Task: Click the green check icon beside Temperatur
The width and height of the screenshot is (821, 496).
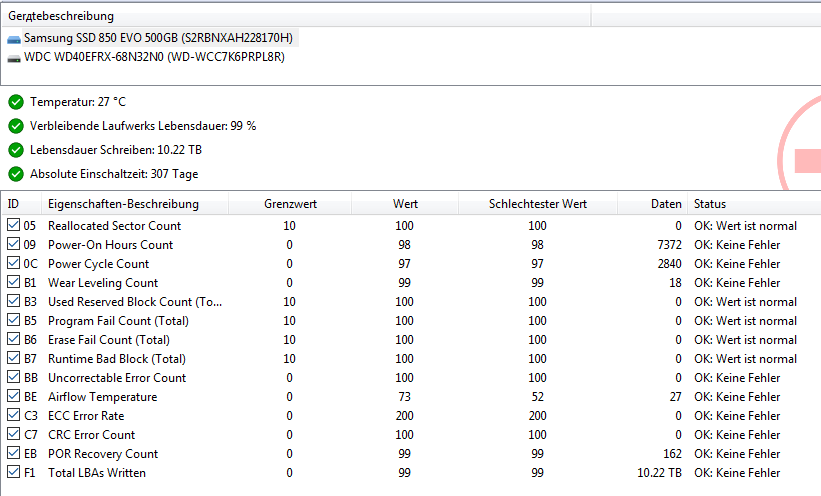Action: point(16,102)
